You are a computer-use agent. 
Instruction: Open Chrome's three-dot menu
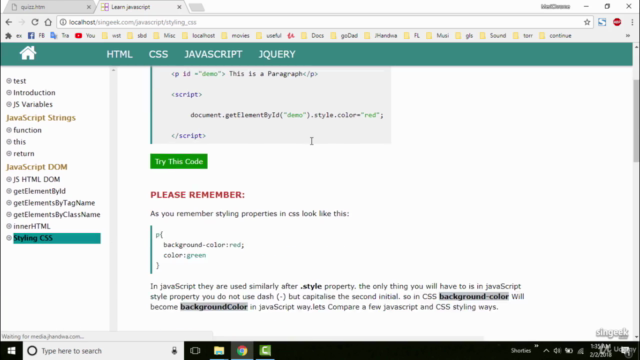[x=632, y=22]
